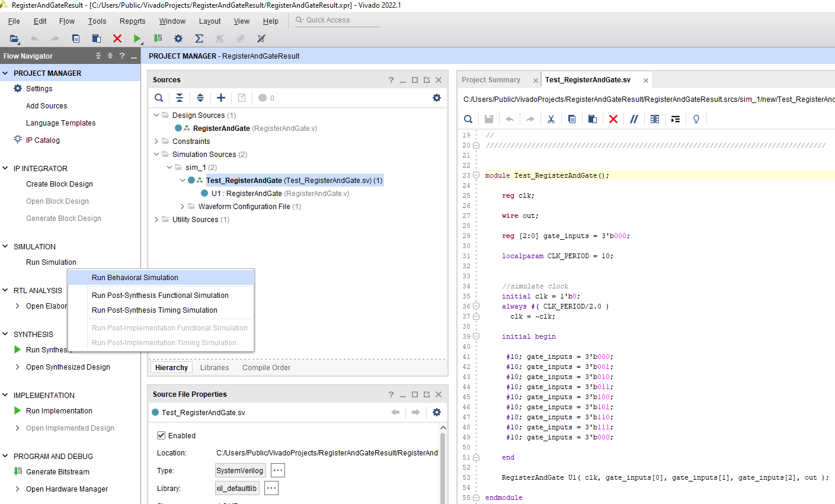The height and width of the screenshot is (504, 835).
Task: Open Language Templates
Action: coord(60,123)
